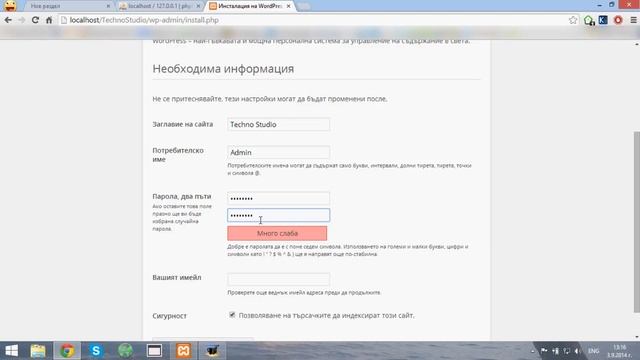Open File Explorer from the taskbar
The image size is (640, 360).
pyautogui.click(x=38, y=351)
